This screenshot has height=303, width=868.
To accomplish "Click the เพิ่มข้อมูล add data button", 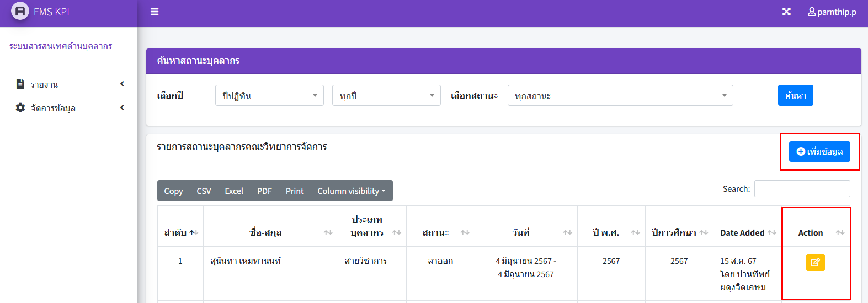I will click(x=819, y=151).
